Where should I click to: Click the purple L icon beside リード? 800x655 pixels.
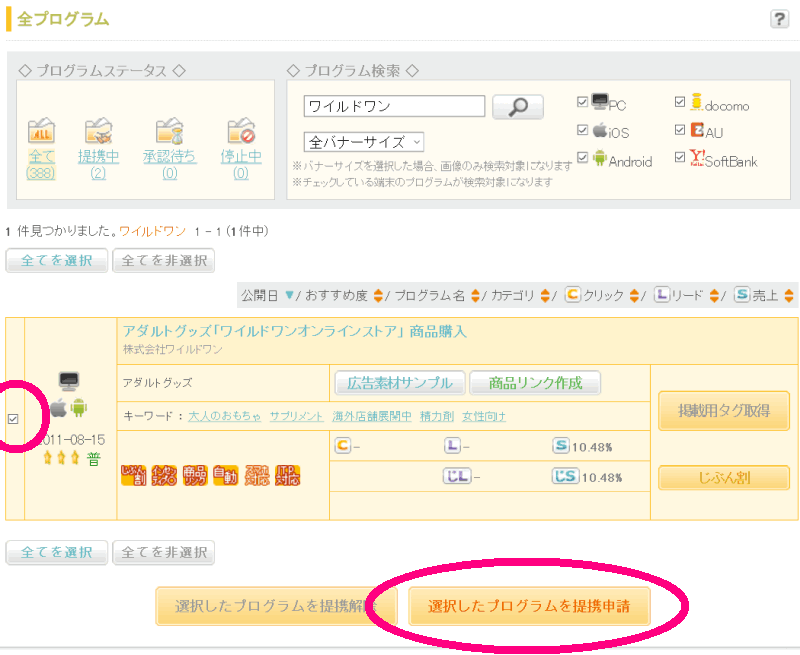(x=662, y=294)
